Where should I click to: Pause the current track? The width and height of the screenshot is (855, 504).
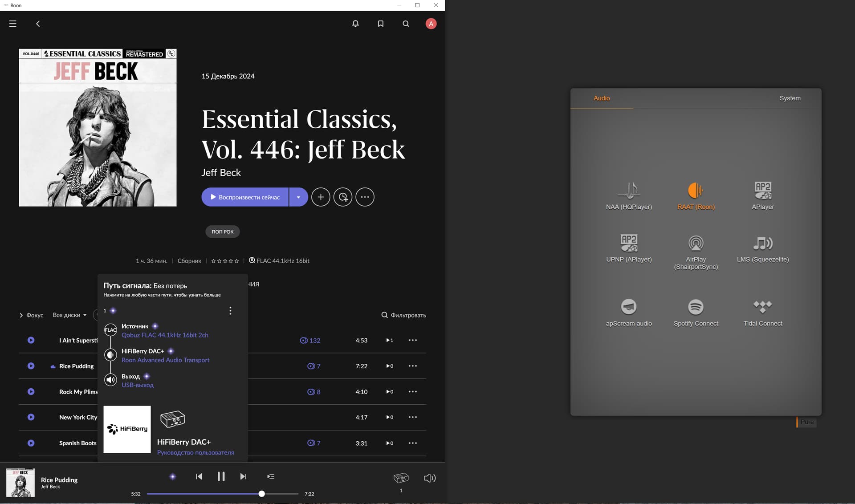221,476
